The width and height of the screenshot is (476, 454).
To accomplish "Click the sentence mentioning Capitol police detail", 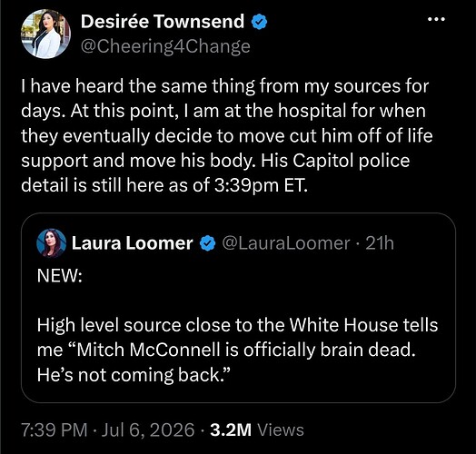I will 215,173.
